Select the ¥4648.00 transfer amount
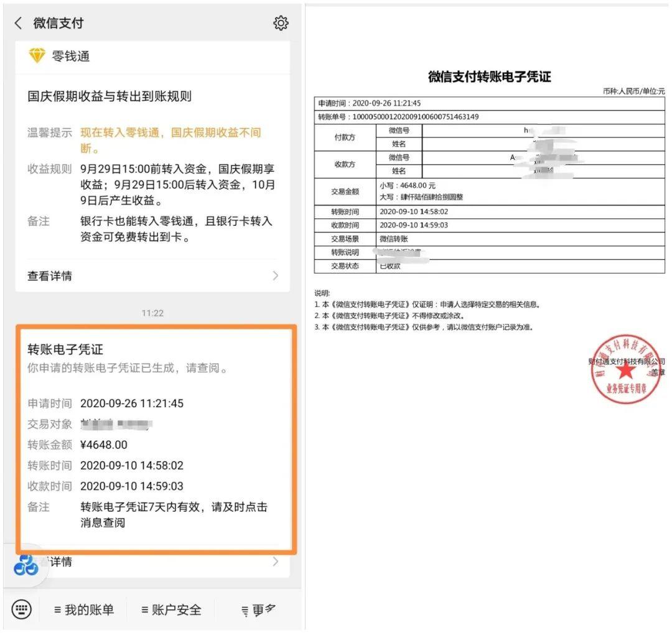Viewport: 672px width, 633px height. click(x=104, y=445)
